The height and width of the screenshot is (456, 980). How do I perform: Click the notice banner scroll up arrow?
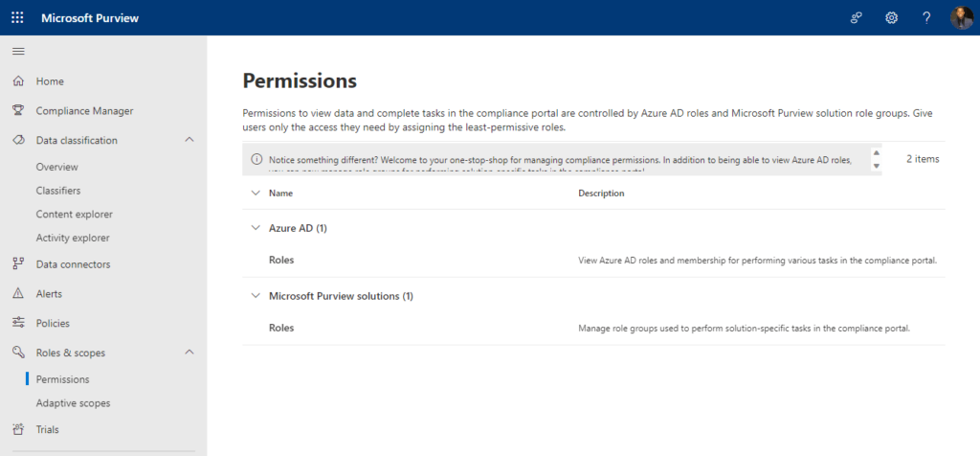click(877, 152)
